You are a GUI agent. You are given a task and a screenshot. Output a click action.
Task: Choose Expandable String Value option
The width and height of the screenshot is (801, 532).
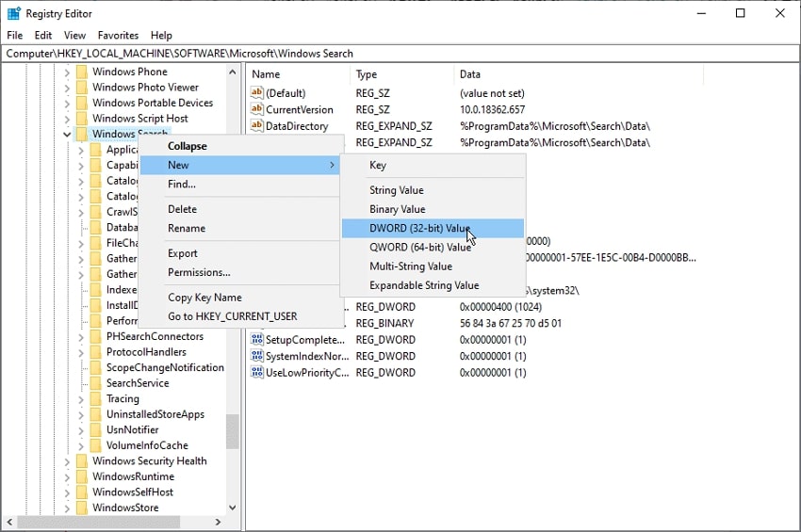click(433, 285)
